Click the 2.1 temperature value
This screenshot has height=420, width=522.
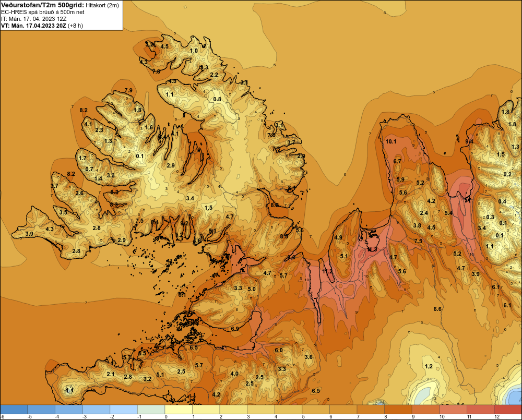111,374
